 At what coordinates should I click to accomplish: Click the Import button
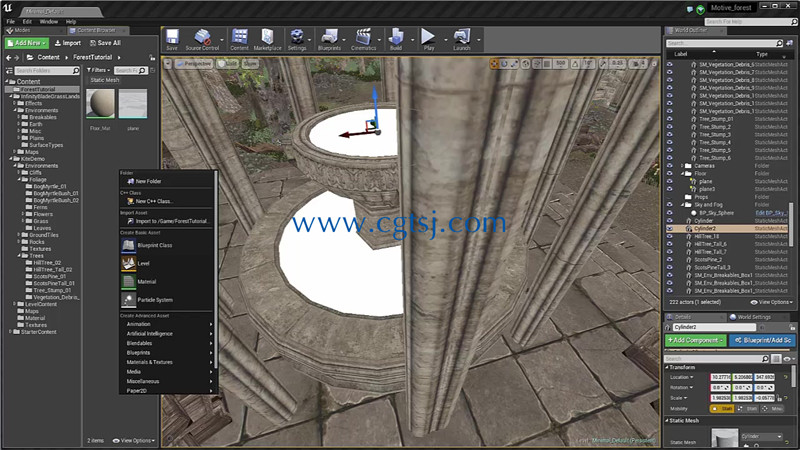click(x=68, y=43)
